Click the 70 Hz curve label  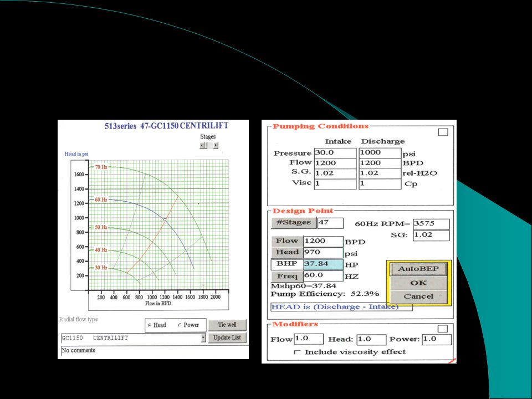pyautogui.click(x=101, y=167)
